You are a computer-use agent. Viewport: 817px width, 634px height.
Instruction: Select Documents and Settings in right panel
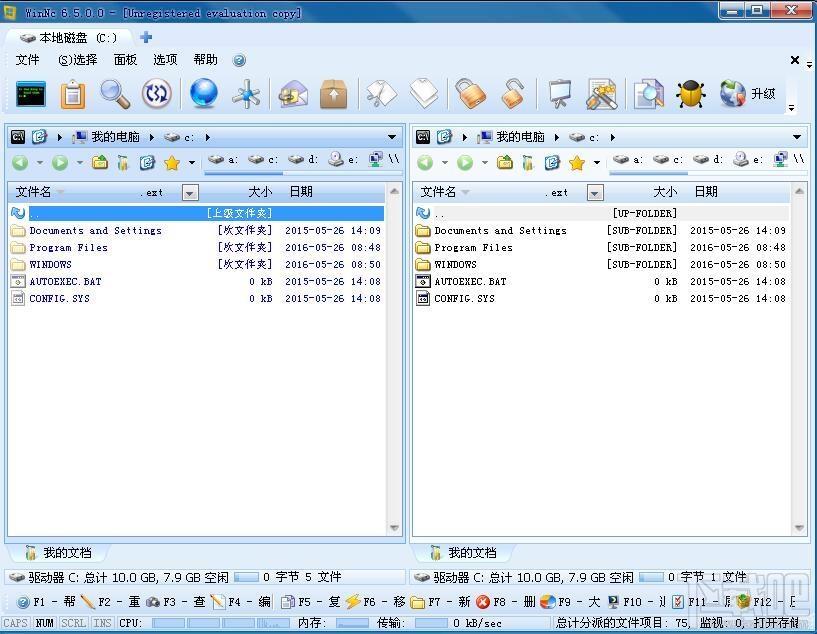(602, 230)
